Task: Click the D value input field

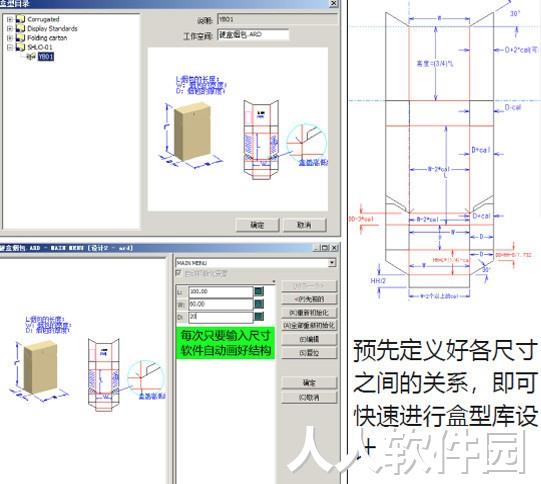Action: 221,317
